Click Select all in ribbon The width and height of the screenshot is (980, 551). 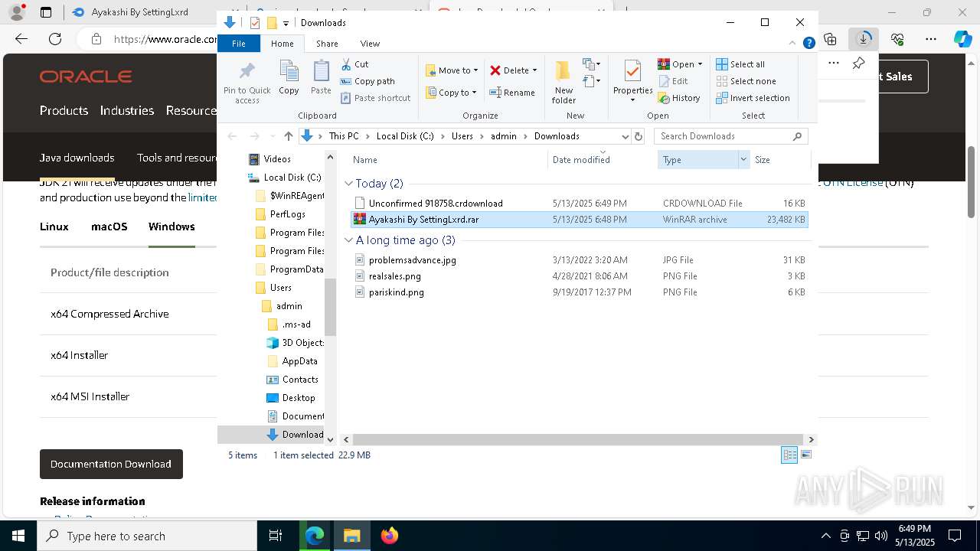coord(740,64)
